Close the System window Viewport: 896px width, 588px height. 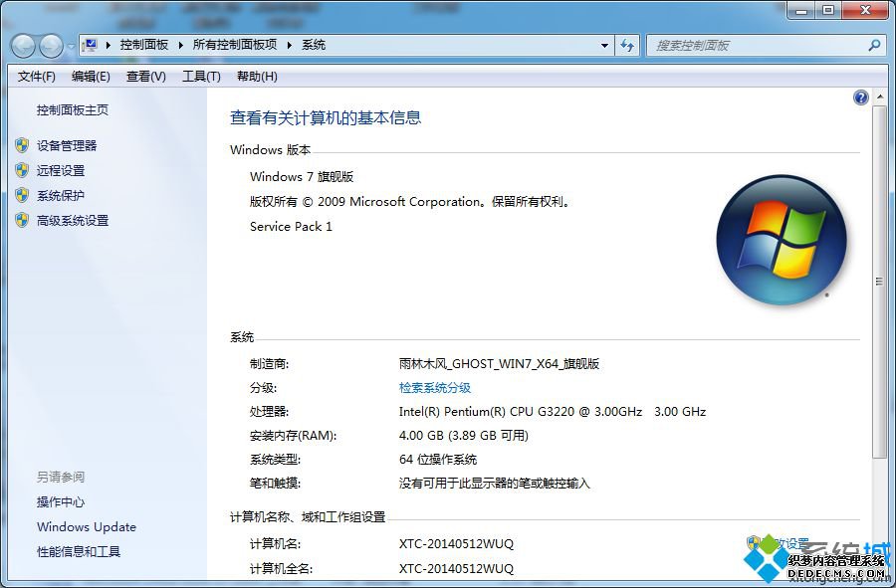(x=866, y=10)
